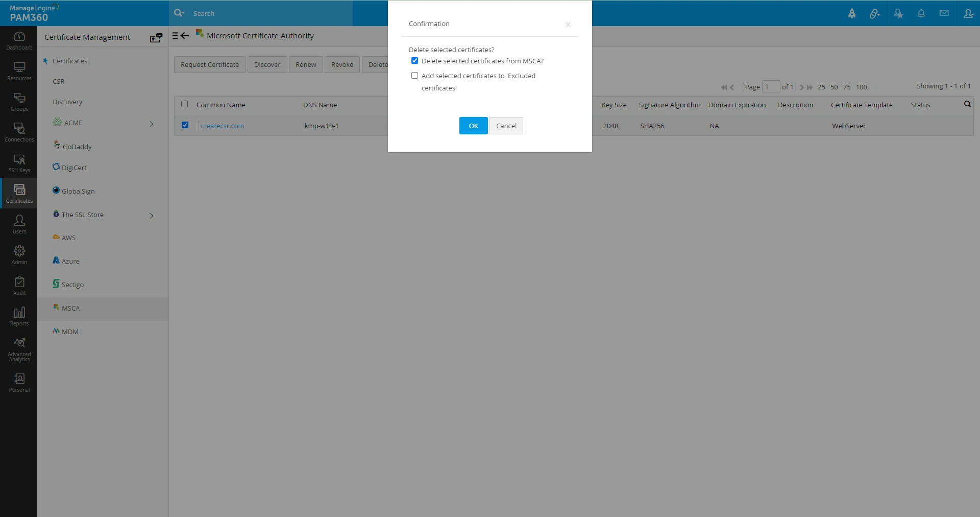
Task: Click the user star icon in top bar
Action: click(898, 14)
